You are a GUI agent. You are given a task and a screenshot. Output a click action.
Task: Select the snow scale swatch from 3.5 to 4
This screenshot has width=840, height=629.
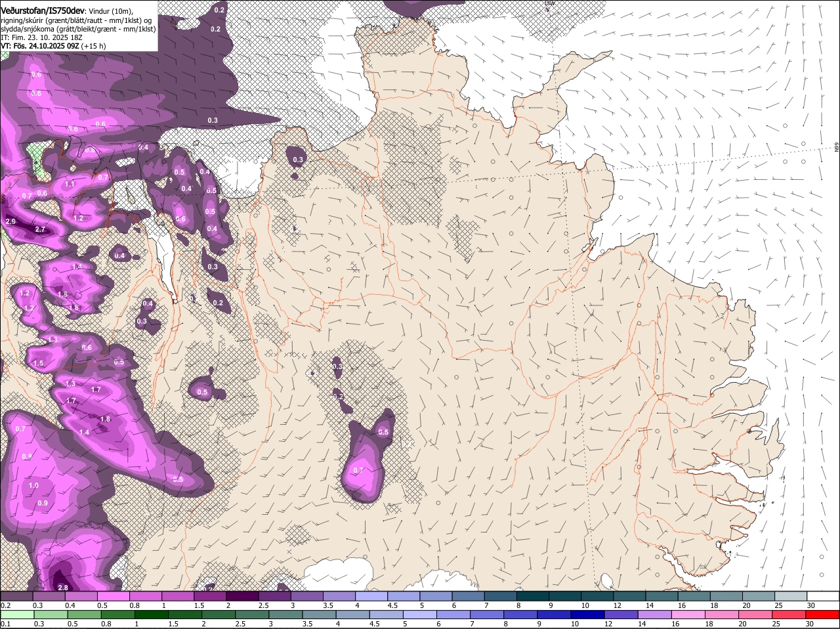tap(339, 596)
